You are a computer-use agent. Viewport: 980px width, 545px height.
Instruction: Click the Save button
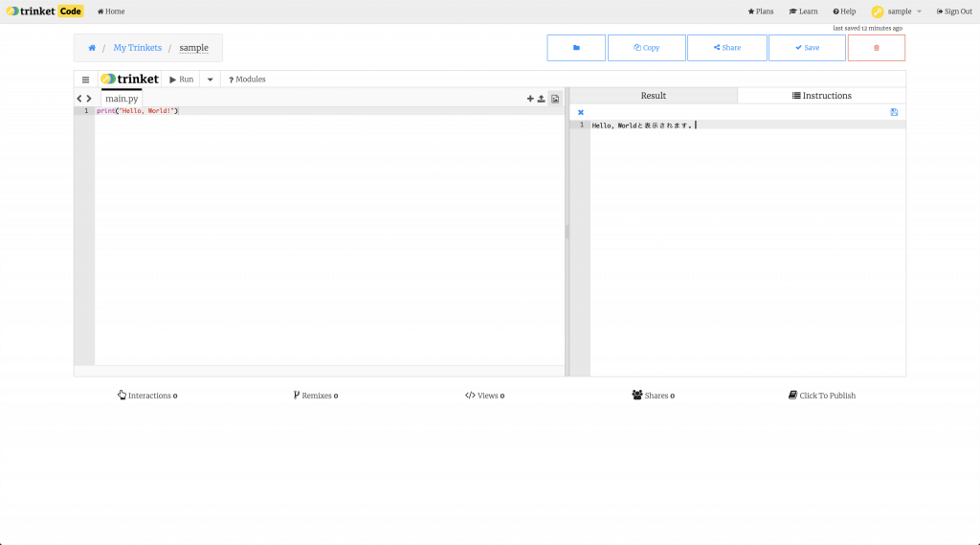(x=807, y=48)
